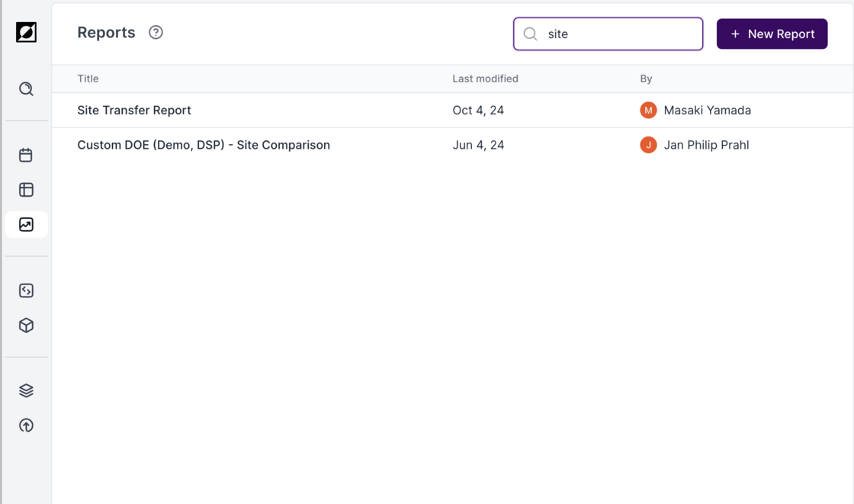Click the By column header
This screenshot has width=854, height=504.
[x=646, y=79]
